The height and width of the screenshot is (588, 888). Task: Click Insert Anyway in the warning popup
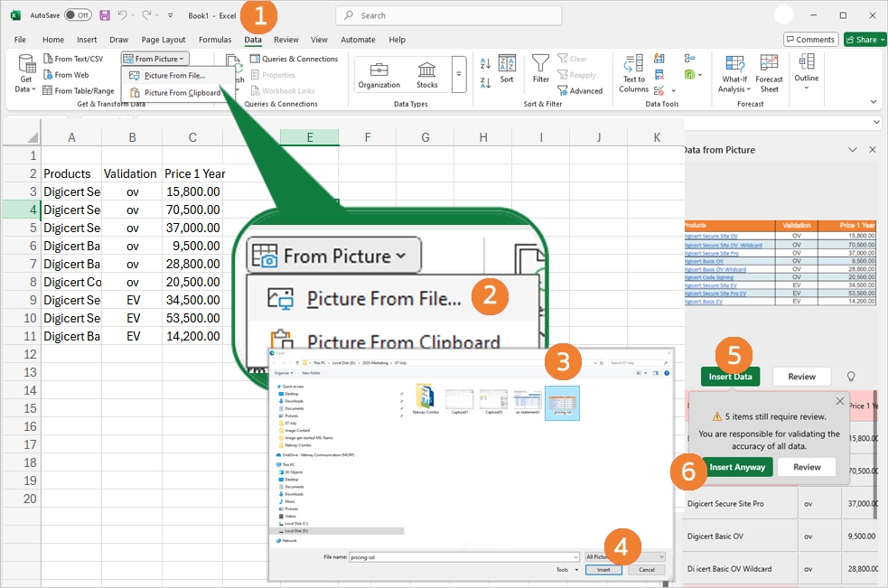pyautogui.click(x=737, y=467)
